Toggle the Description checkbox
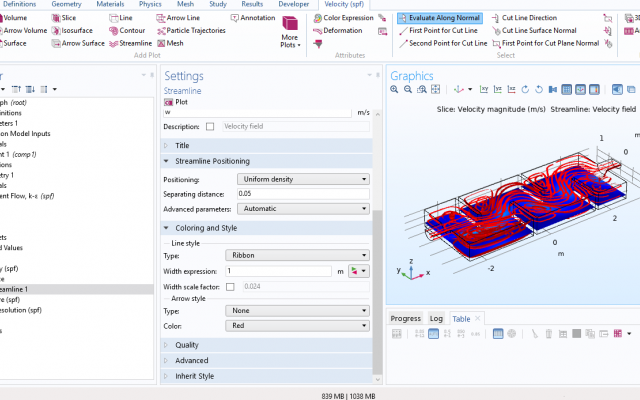The width and height of the screenshot is (640, 400). point(210,127)
